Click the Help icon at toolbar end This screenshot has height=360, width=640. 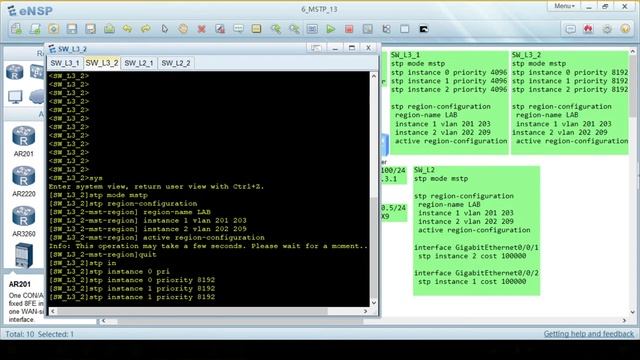click(625, 29)
